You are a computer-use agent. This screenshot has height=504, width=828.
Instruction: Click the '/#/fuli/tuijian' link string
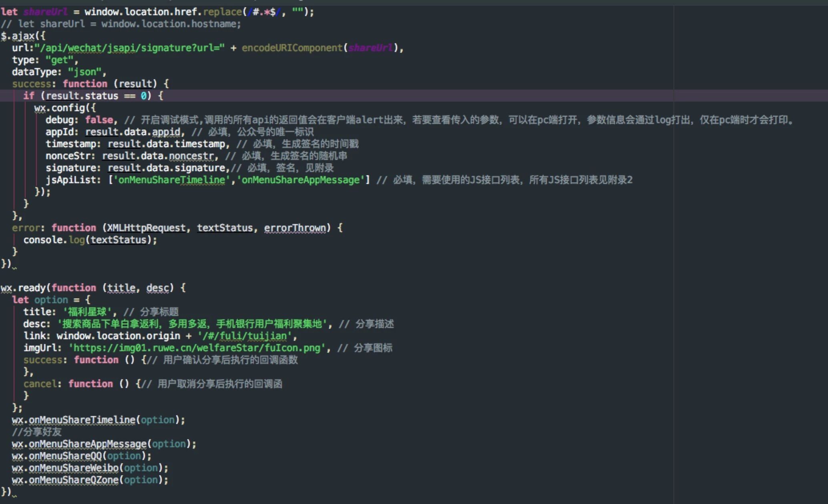[x=244, y=336]
